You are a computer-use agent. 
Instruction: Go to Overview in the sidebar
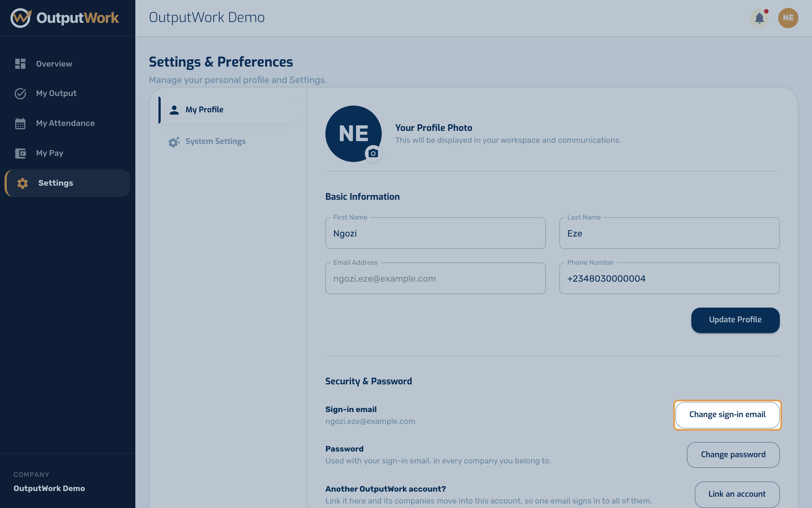[x=67, y=64]
